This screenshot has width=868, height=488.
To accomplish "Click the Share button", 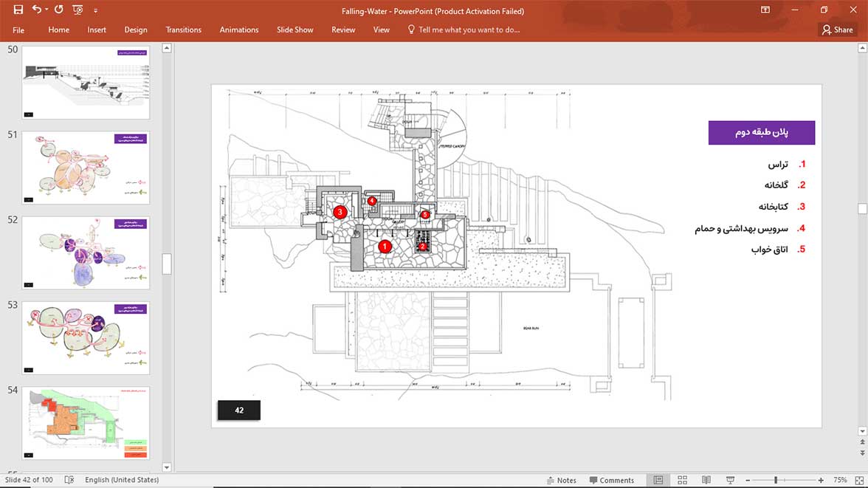I will point(837,30).
